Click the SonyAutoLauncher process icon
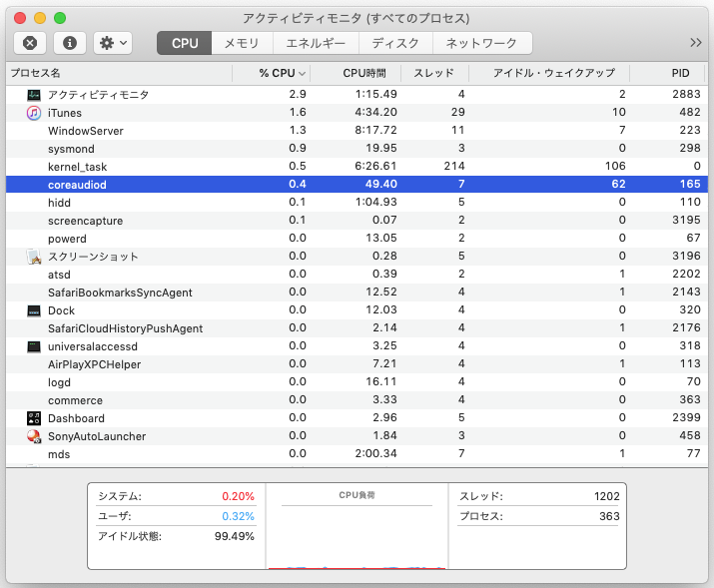This screenshot has width=714, height=588. 33,436
